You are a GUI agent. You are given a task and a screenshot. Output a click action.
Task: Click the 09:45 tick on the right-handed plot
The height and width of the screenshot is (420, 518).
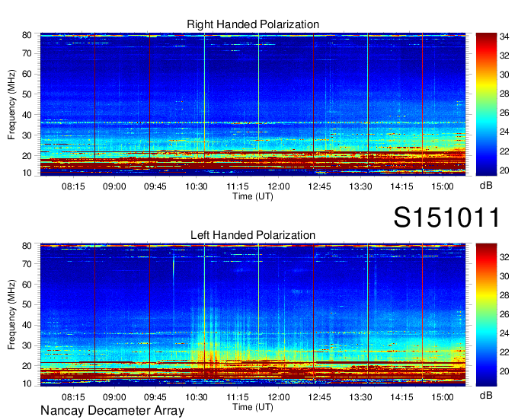155,186
